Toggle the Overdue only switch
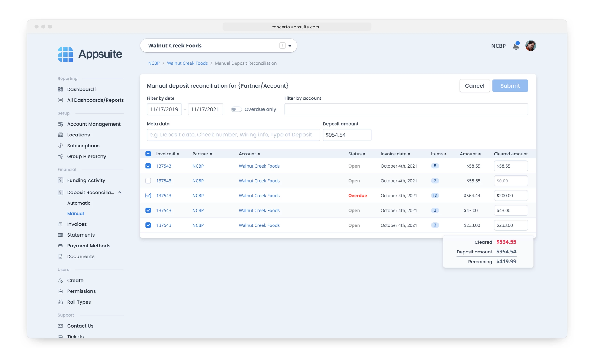Viewport: 594px width, 364px height. click(x=236, y=109)
